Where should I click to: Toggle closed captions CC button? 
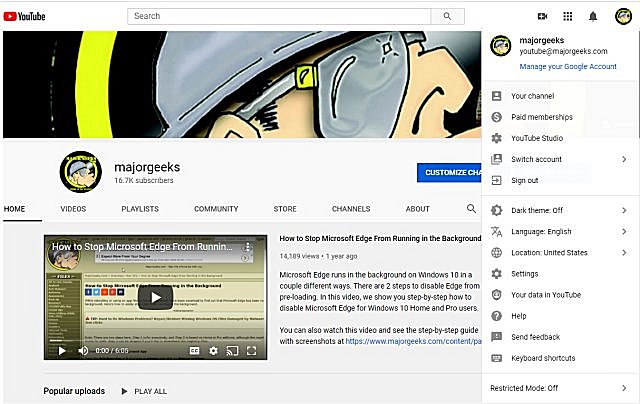(194, 351)
